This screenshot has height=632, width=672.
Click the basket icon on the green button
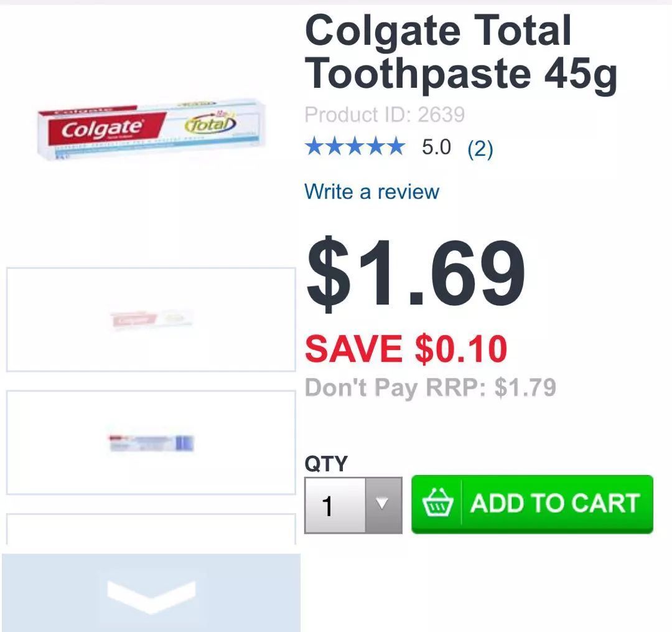click(x=436, y=504)
